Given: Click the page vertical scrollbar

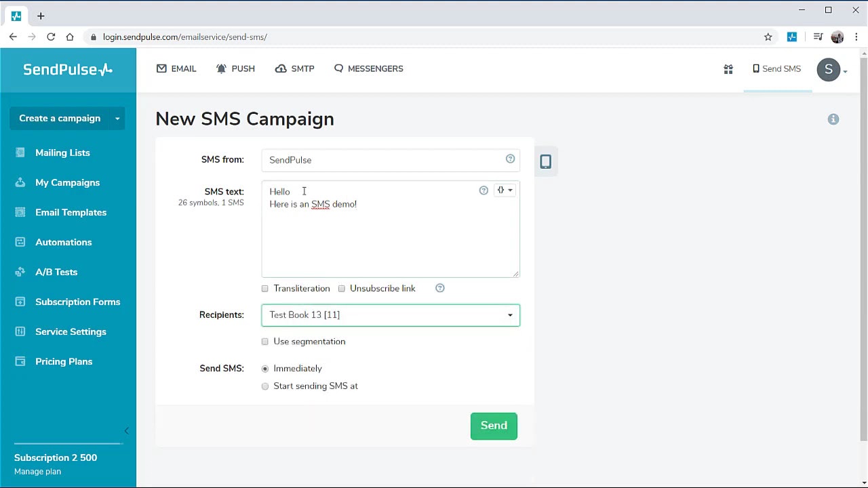Looking at the screenshot, I should click(863, 244).
